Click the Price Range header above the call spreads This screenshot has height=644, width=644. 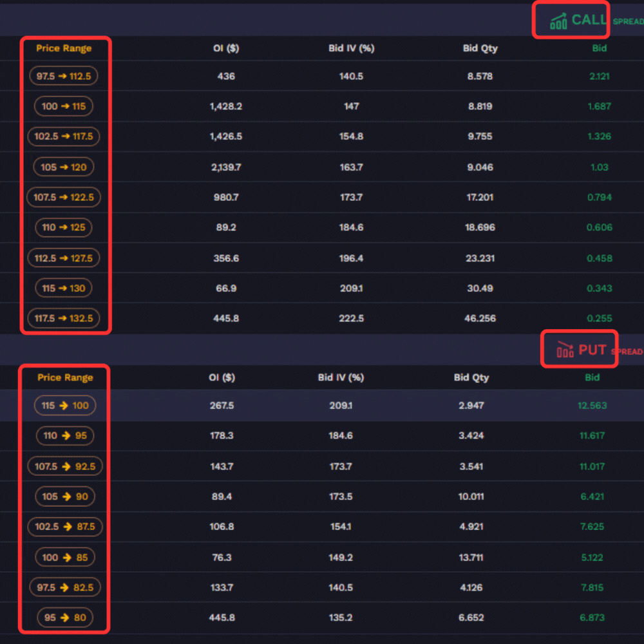[x=64, y=48]
